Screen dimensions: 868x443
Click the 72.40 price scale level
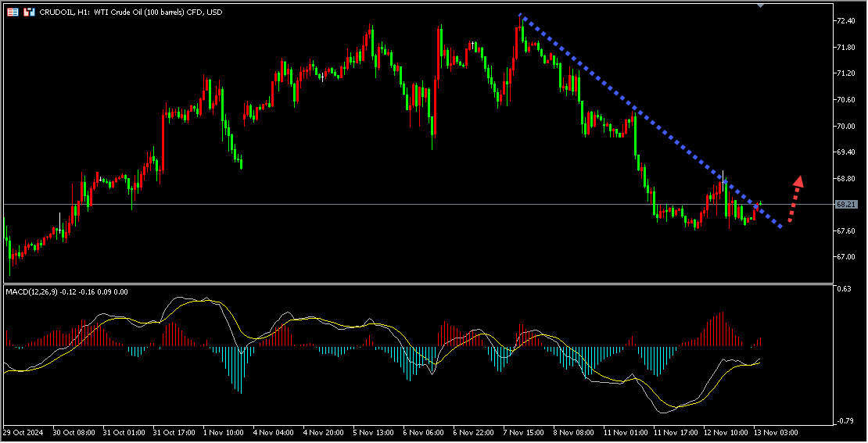click(845, 21)
